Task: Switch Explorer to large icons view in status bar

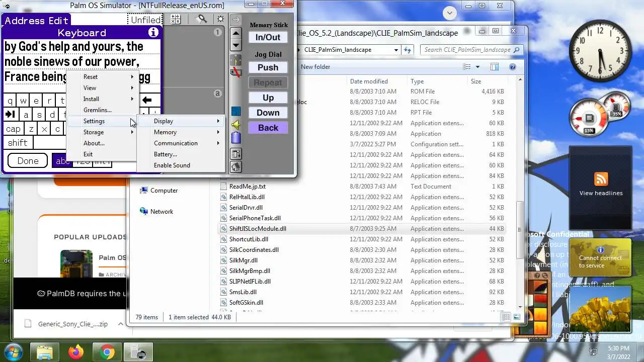Action: point(517,317)
